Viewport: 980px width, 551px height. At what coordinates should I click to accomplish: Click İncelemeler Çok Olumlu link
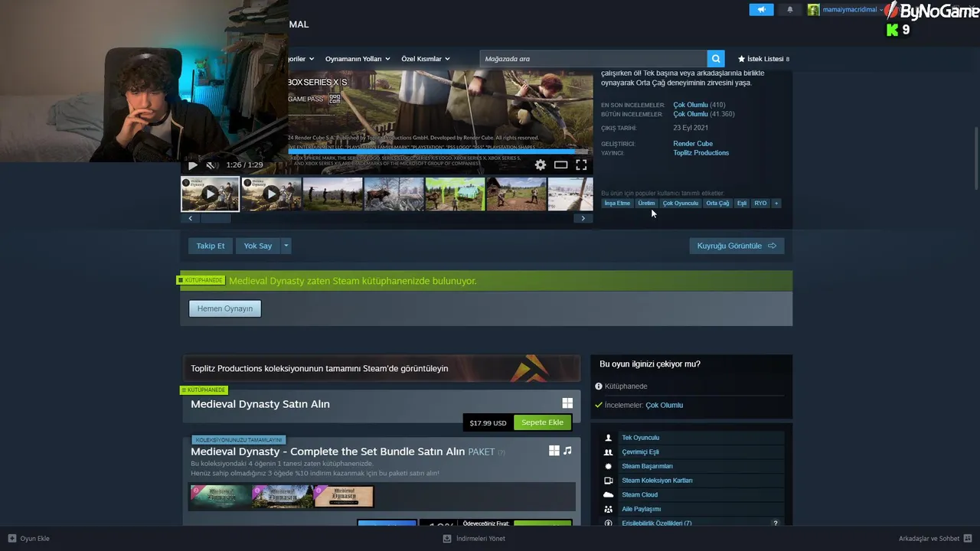664,405
